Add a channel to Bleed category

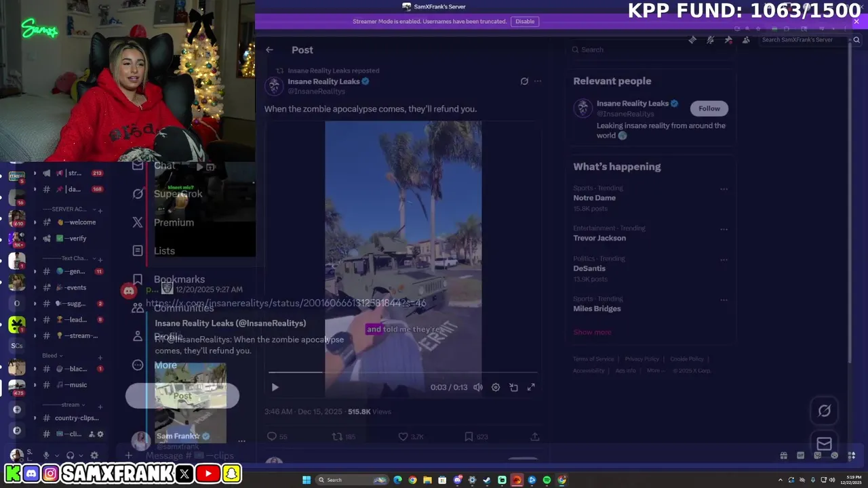point(100,357)
